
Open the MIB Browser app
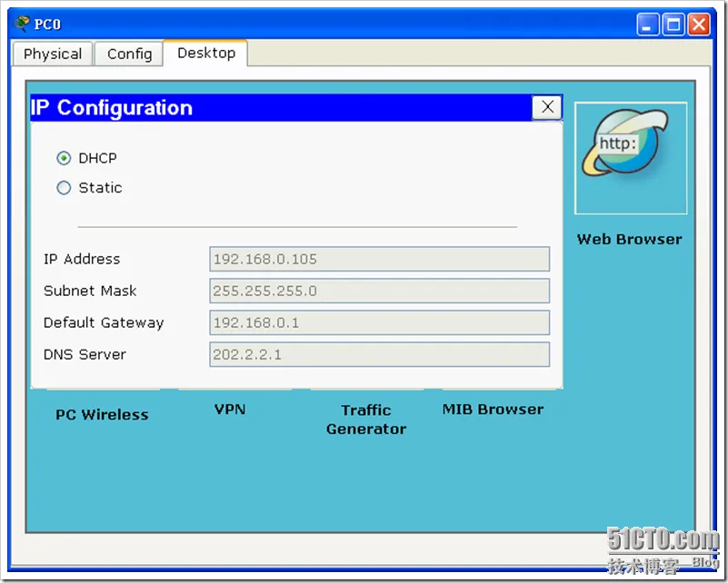493,409
